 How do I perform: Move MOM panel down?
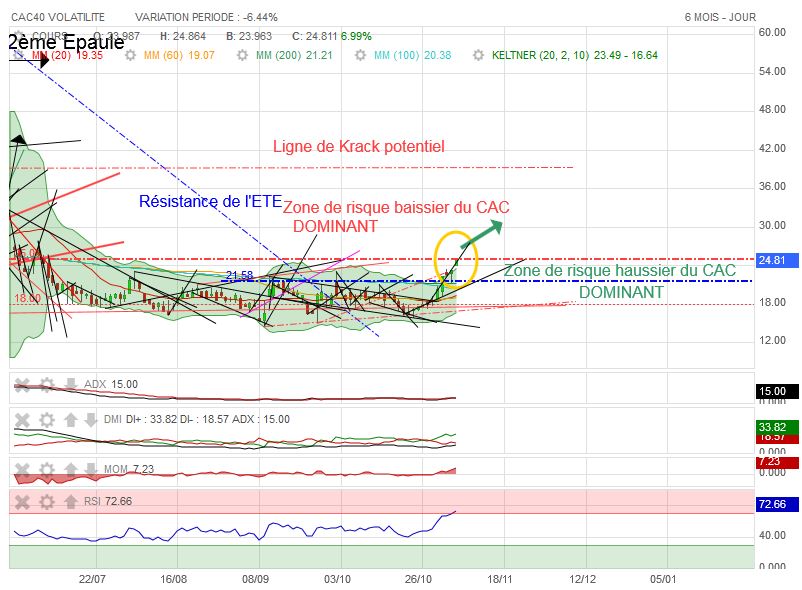[91, 469]
